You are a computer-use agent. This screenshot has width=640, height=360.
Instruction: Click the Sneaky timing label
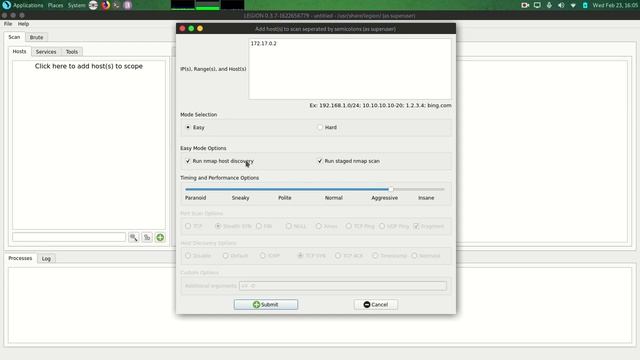[x=240, y=198]
